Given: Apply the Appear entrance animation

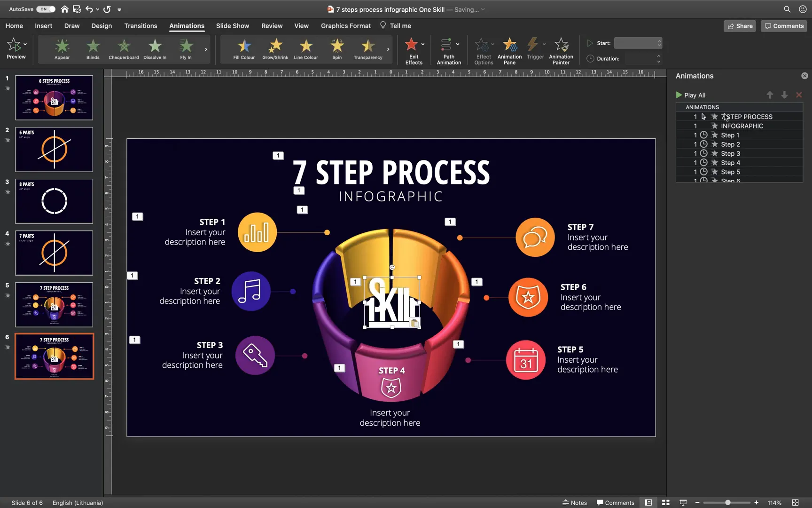Looking at the screenshot, I should pos(62,49).
